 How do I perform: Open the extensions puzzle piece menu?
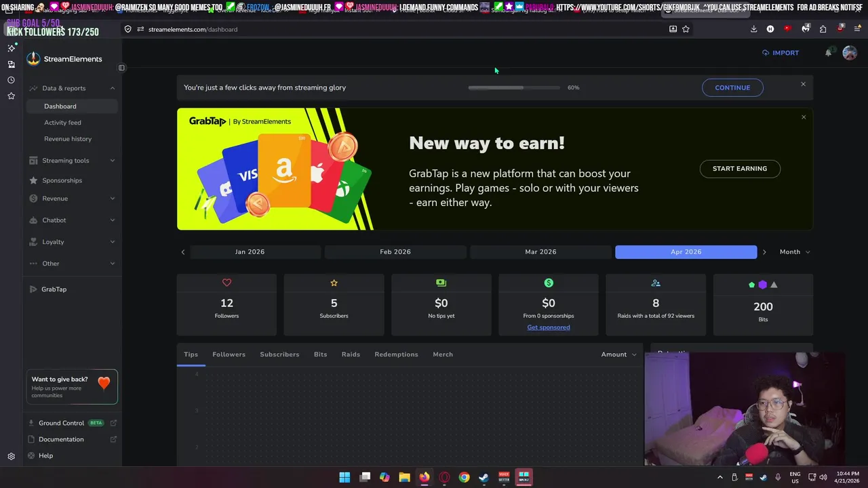823,29
